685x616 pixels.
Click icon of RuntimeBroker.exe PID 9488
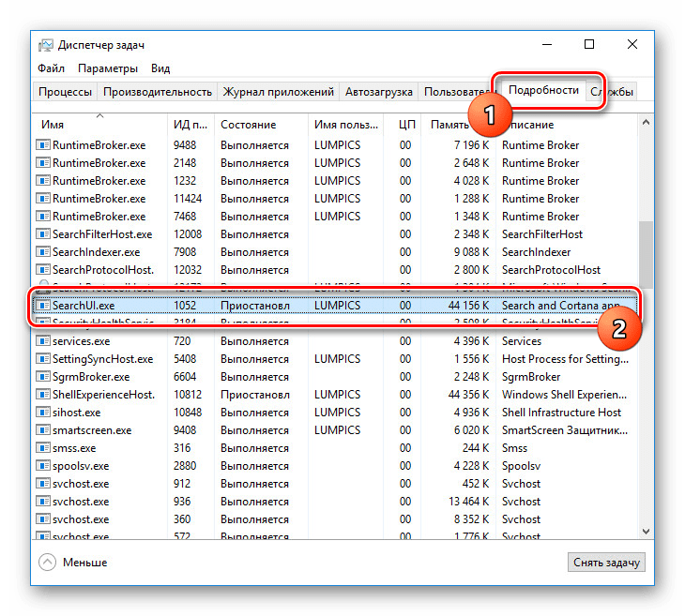tap(43, 144)
